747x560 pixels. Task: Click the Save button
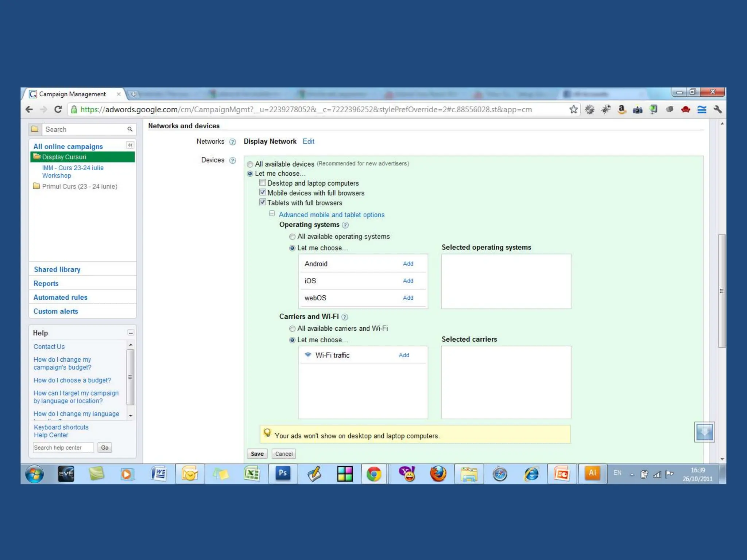tap(257, 454)
